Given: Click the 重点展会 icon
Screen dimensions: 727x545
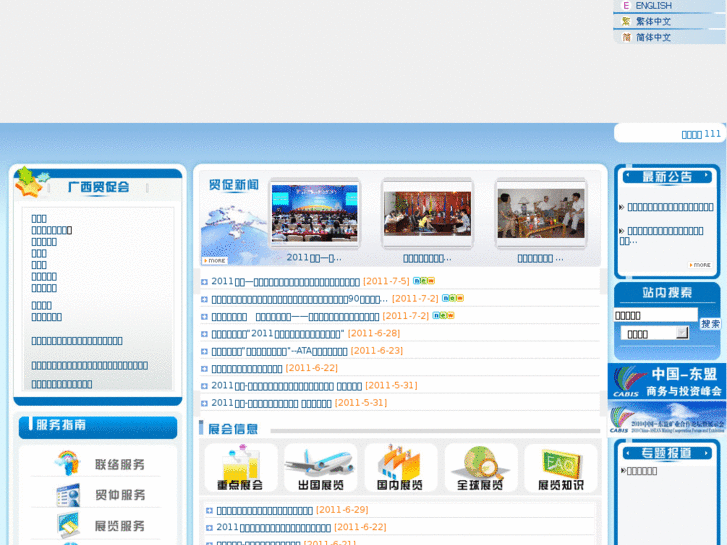Looking at the screenshot, I should click(240, 467).
